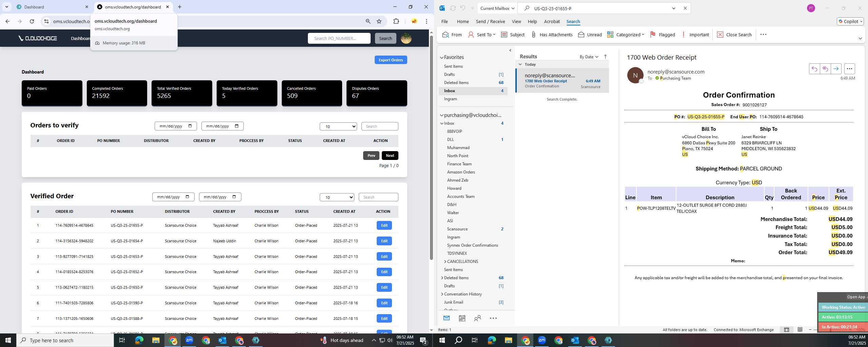Screen dimensions: 868x347
Task: Open the Outlook File menu
Action: tap(444, 21)
